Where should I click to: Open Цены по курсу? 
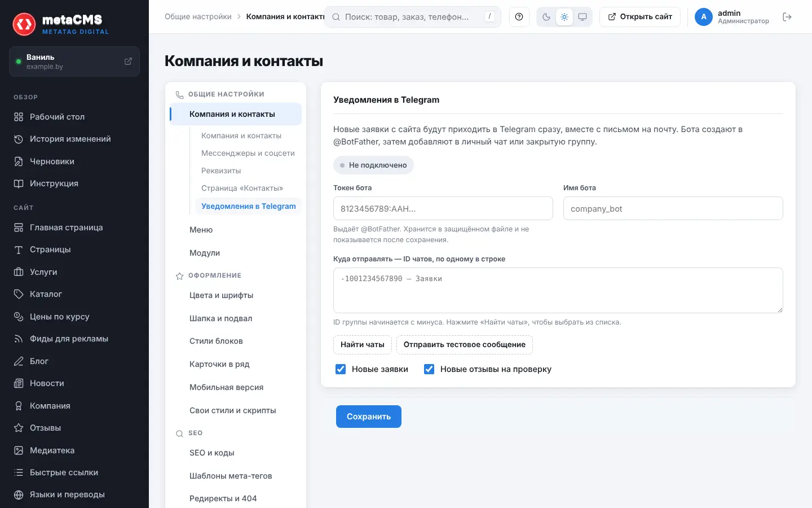(x=74, y=317)
